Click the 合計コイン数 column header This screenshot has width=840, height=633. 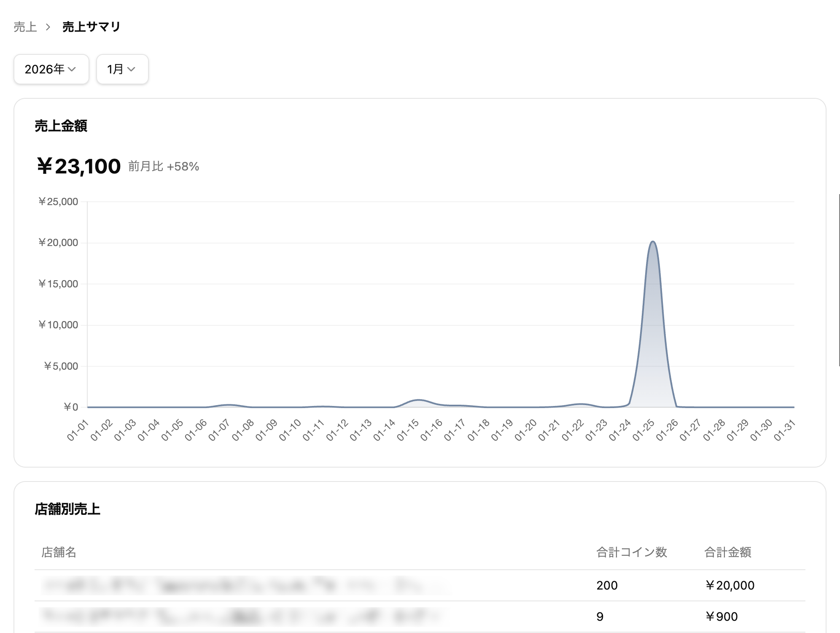[631, 552]
